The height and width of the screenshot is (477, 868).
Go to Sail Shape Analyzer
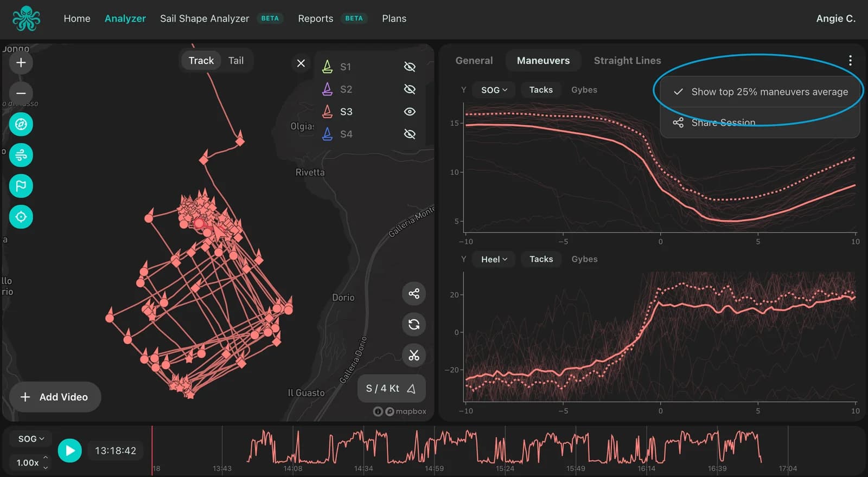[205, 18]
